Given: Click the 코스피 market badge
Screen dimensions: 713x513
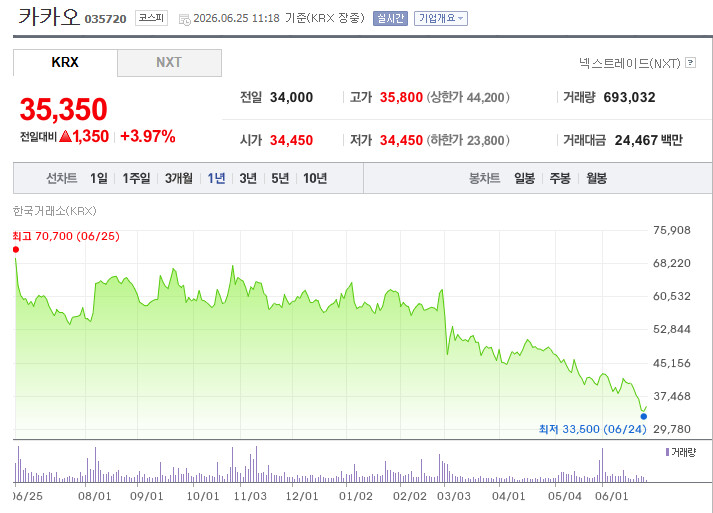Looking at the screenshot, I should click(151, 18).
